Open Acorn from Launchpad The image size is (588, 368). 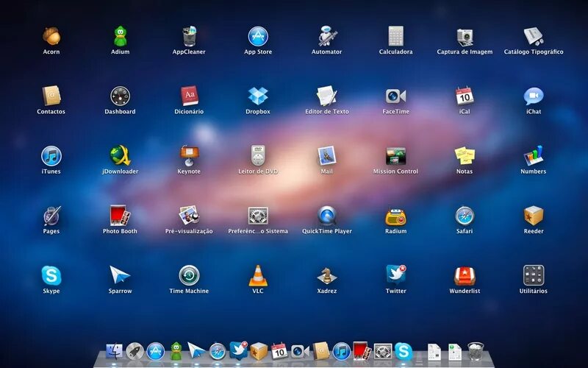(51, 36)
